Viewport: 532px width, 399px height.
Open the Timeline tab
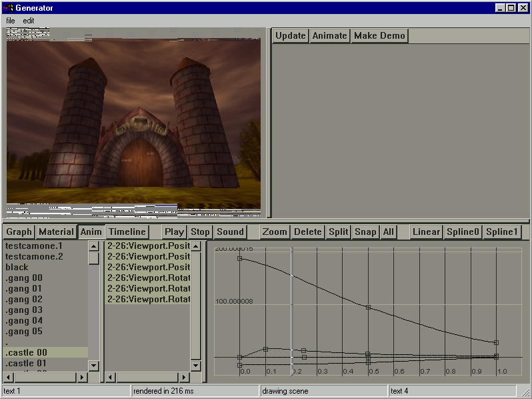point(127,232)
